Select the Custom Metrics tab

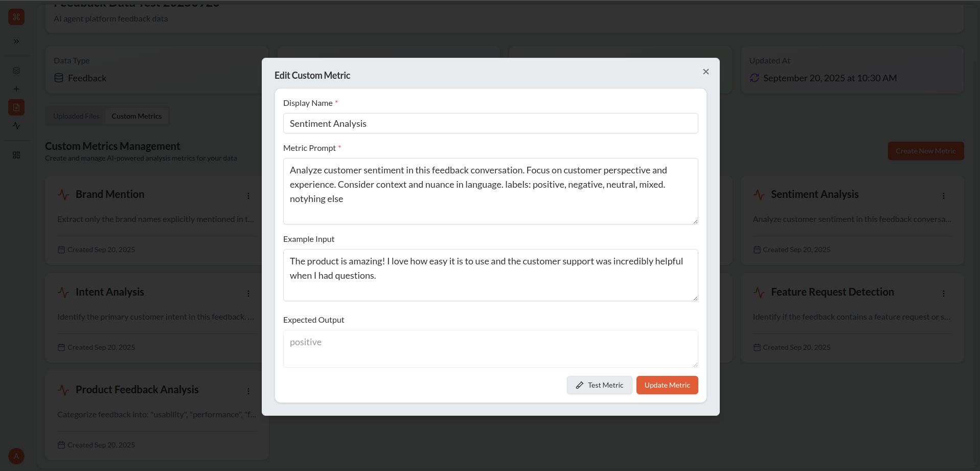click(137, 116)
